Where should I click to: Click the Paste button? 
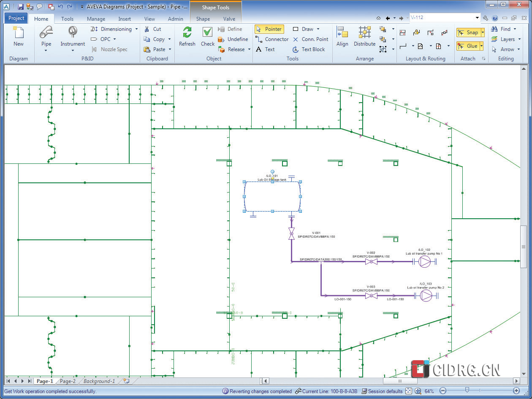(x=155, y=49)
